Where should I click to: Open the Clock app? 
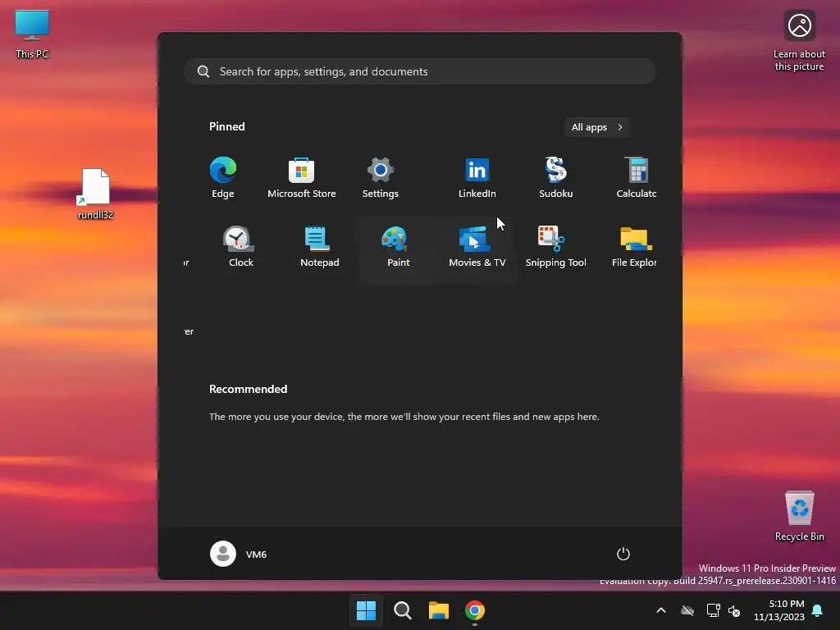pos(241,246)
